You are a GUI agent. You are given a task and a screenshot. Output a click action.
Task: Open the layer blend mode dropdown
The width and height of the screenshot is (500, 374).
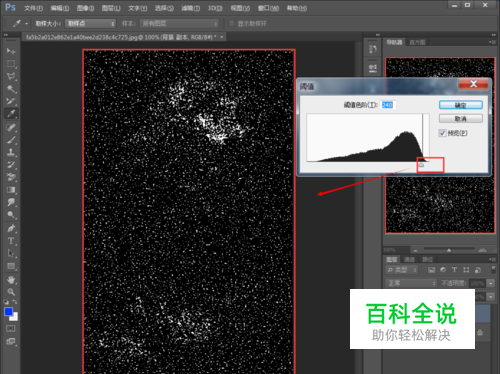[x=411, y=283]
